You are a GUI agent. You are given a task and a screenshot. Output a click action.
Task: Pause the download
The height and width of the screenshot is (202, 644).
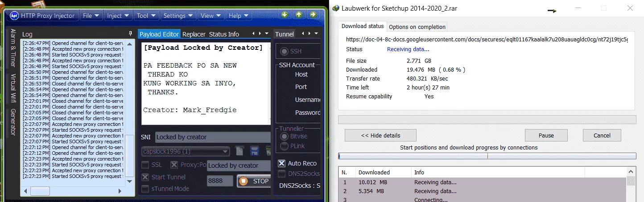click(x=546, y=135)
